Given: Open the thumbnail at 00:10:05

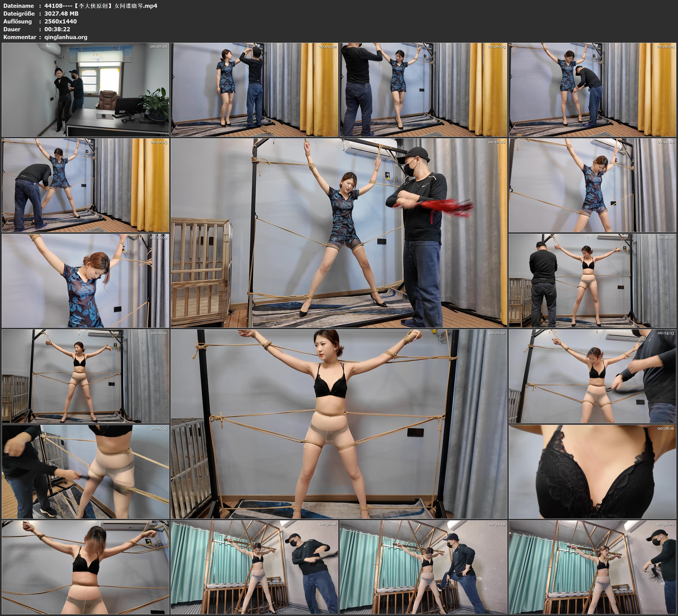Looking at the screenshot, I should pos(85,185).
